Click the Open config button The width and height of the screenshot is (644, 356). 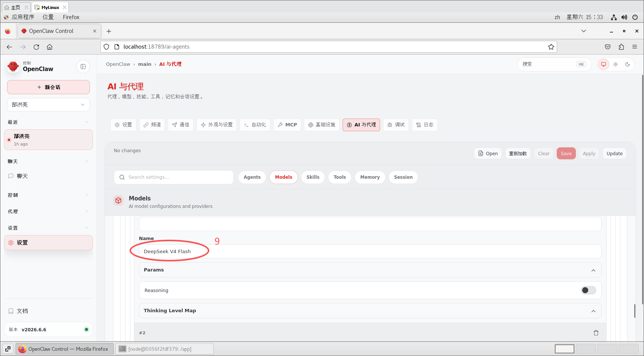(488, 154)
